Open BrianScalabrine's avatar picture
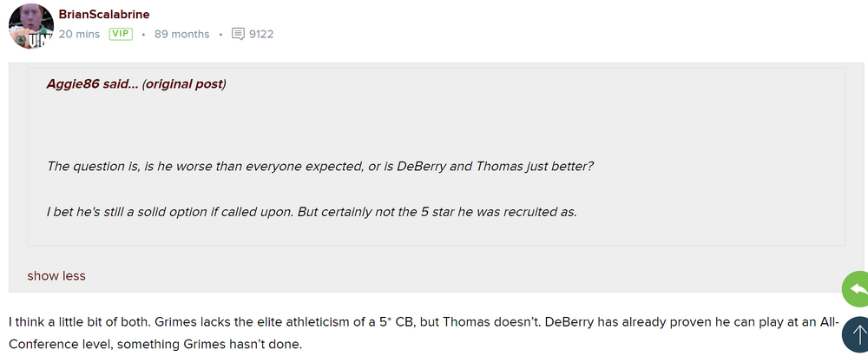Viewport: 868px width, 363px height. pos(29,24)
